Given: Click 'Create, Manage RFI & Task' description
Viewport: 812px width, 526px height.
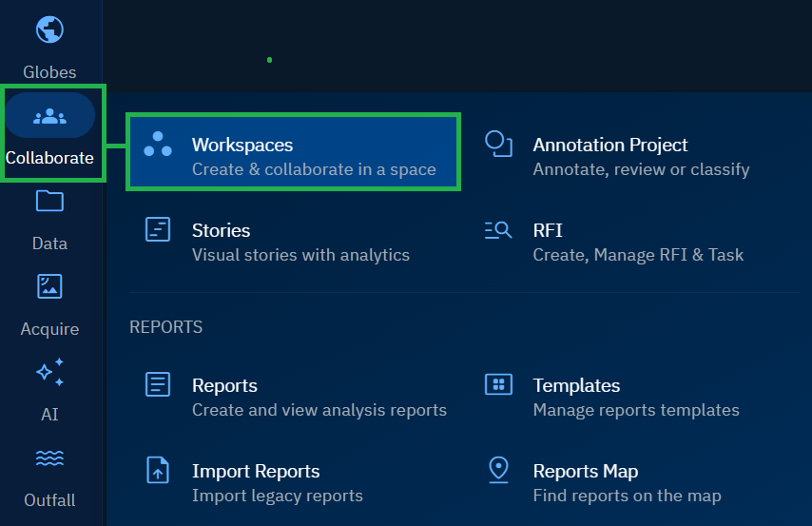Looking at the screenshot, I should pyautogui.click(x=638, y=255).
